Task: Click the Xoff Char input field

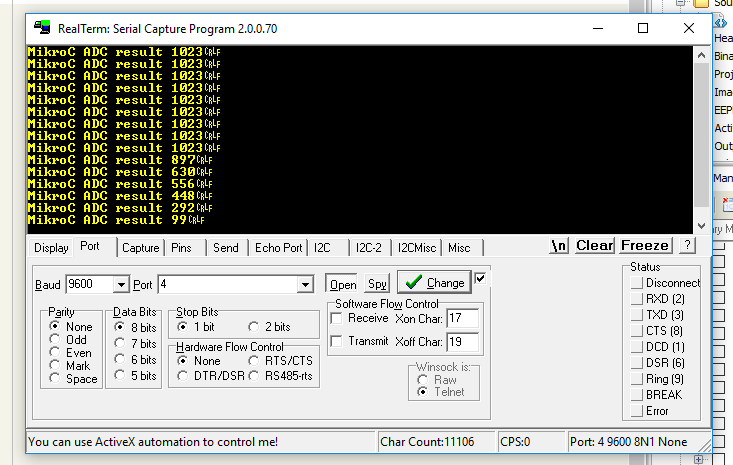Action: (462, 342)
